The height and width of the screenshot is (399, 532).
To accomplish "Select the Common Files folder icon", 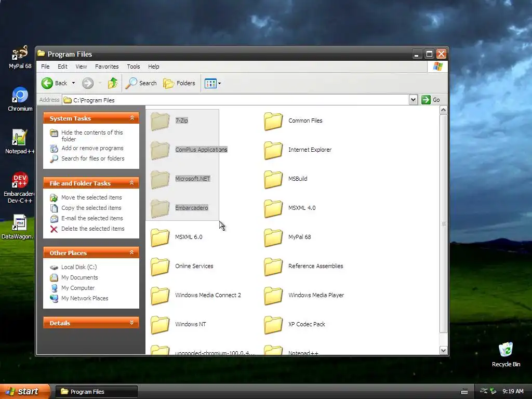I will [x=273, y=121].
